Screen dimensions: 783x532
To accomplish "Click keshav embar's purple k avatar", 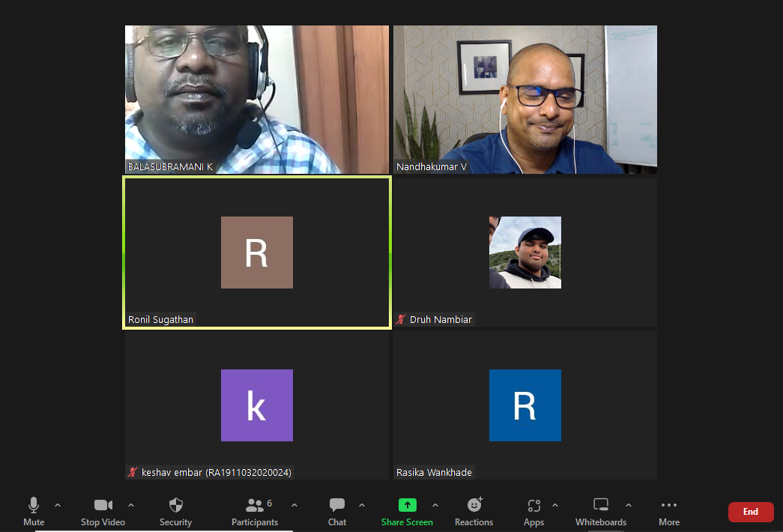I will [x=257, y=405].
